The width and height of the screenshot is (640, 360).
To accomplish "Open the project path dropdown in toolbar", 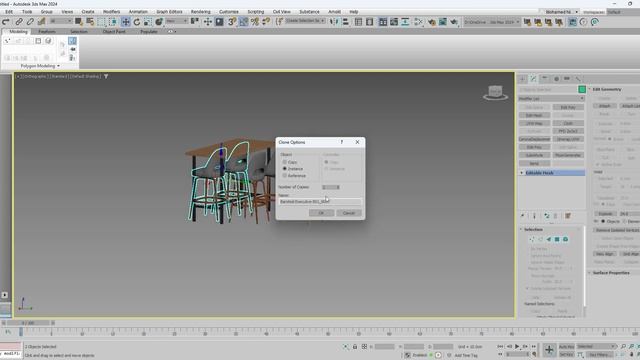I will 492,22.
